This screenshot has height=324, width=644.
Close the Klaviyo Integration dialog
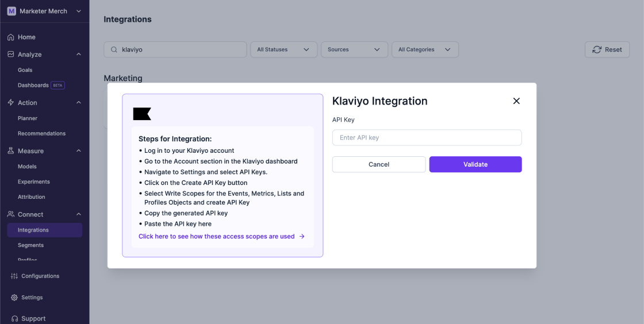coord(516,101)
